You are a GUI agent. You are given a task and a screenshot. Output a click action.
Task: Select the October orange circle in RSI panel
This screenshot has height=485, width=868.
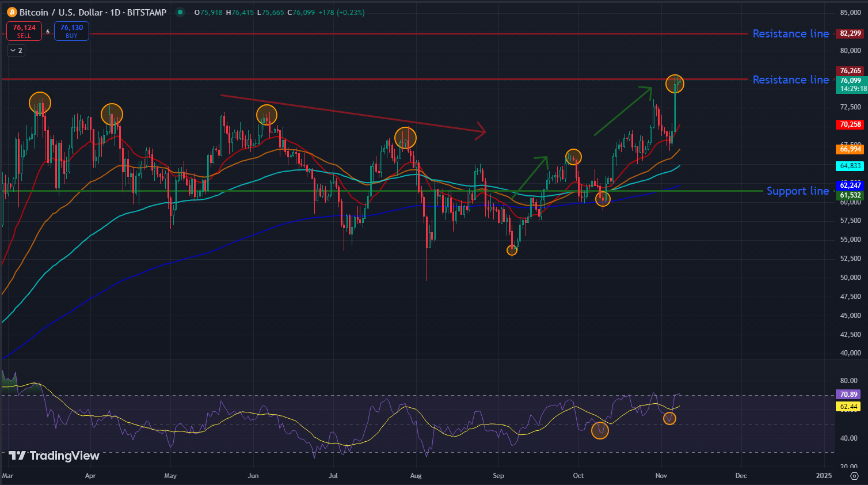pyautogui.click(x=600, y=430)
